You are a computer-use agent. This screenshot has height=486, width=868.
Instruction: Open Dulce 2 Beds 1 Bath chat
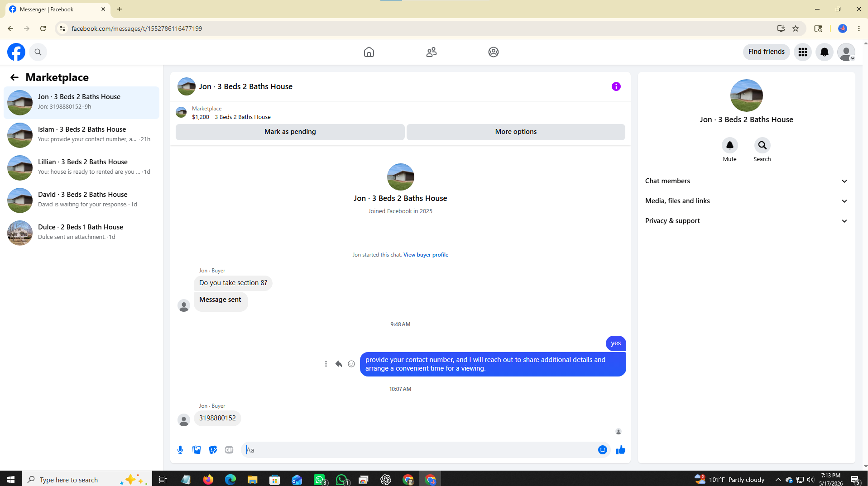pos(82,233)
